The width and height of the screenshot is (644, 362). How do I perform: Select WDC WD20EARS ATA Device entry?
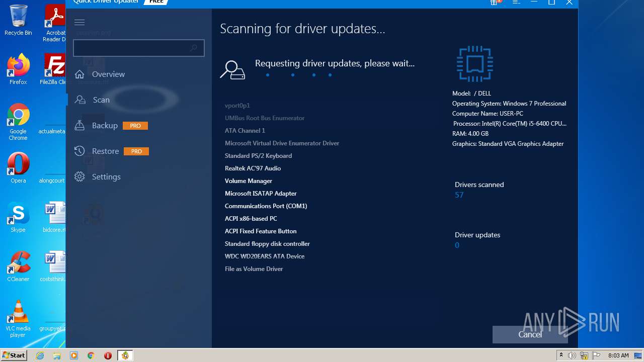pyautogui.click(x=265, y=256)
